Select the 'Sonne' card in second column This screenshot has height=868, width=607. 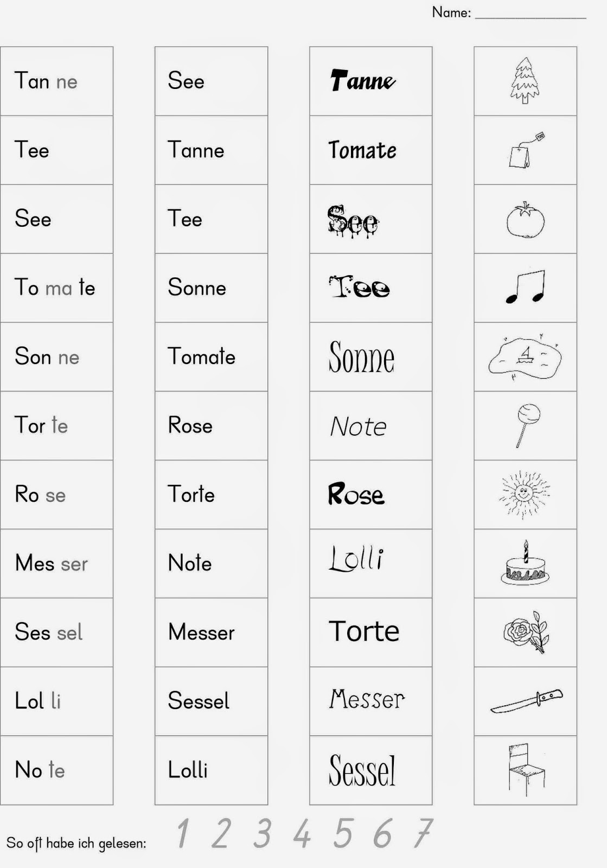pyautogui.click(x=212, y=288)
